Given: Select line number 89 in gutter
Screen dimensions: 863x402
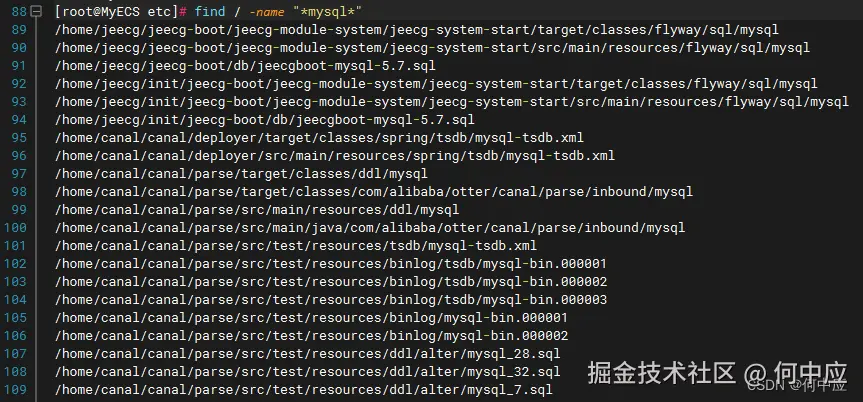Looking at the screenshot, I should tap(19, 30).
